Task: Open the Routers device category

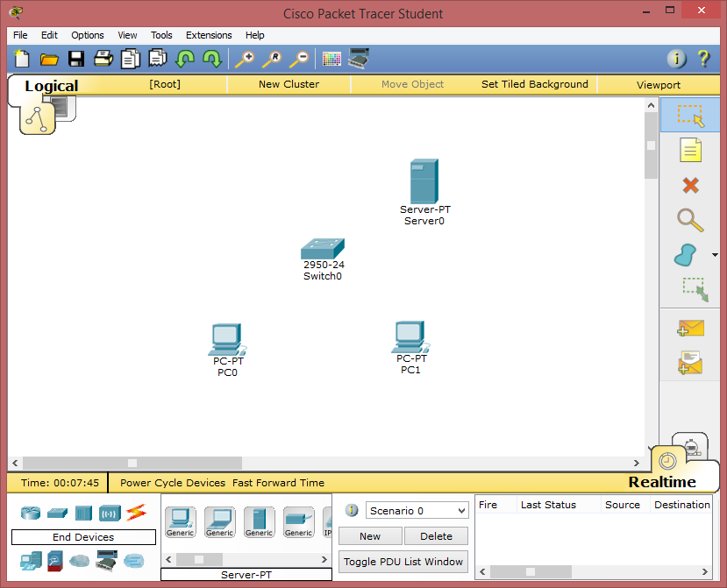Action: pos(30,513)
